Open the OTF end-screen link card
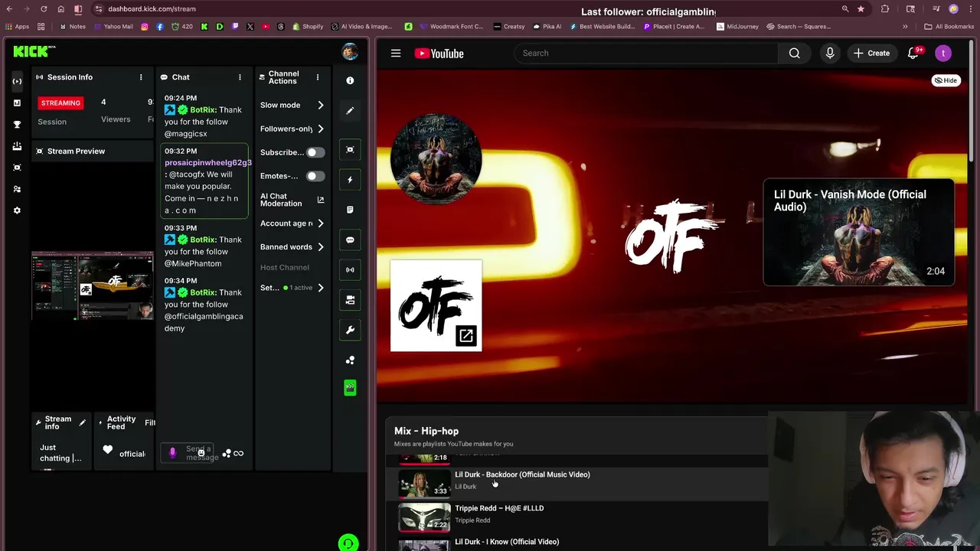Screen dimensions: 980x551 click(436, 306)
